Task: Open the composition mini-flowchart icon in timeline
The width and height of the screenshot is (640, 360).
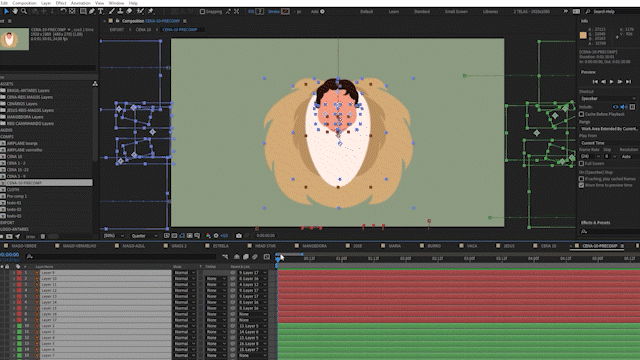Action: point(225,257)
